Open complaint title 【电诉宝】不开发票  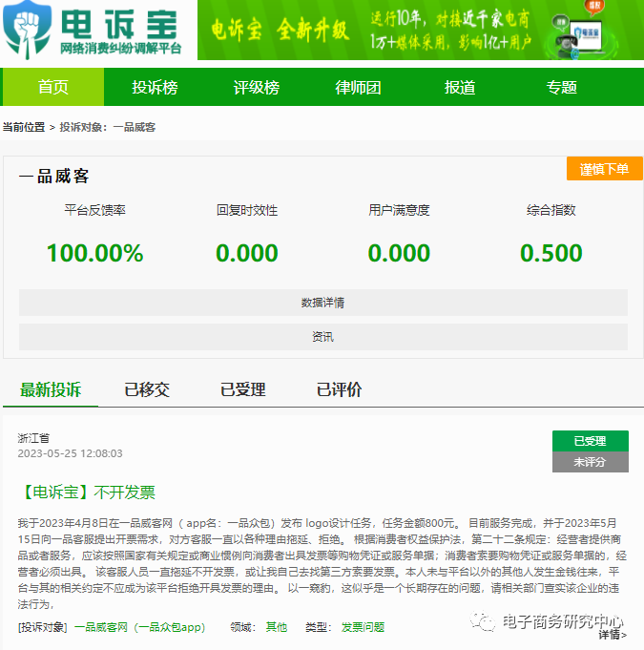coord(87,493)
